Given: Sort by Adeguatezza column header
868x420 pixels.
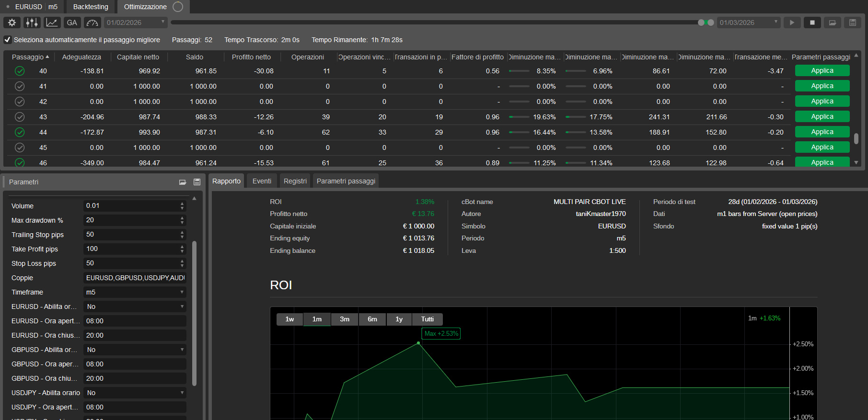Looking at the screenshot, I should point(81,57).
